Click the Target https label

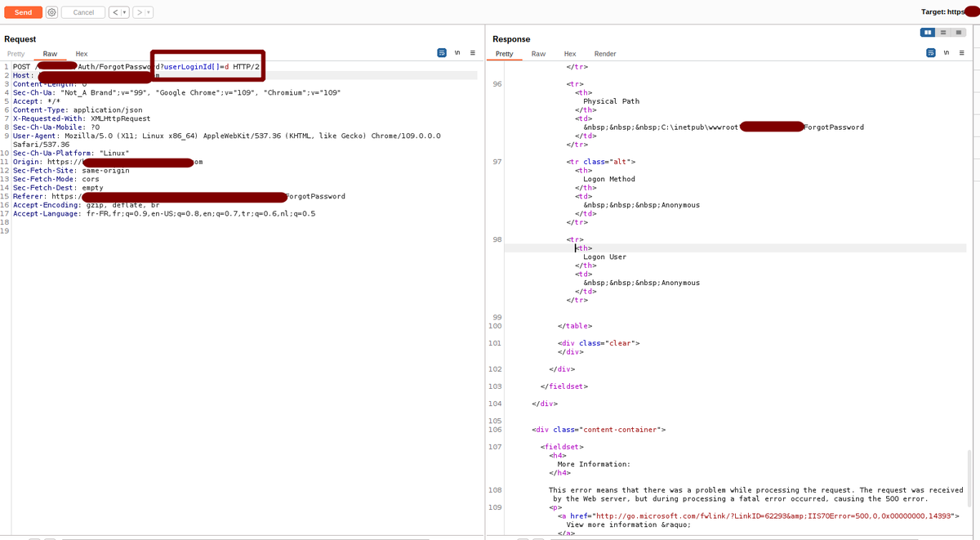(945, 12)
